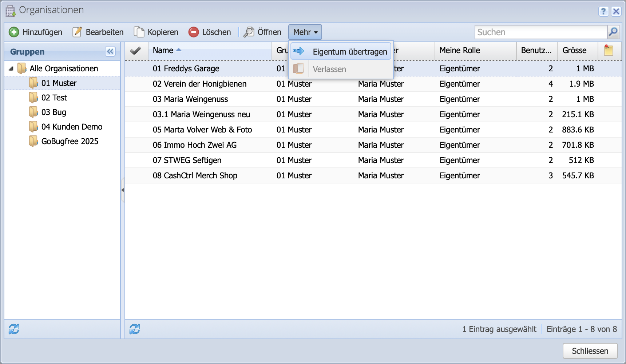Click the search magnifier button
This screenshot has width=626, height=364.
coord(613,32)
